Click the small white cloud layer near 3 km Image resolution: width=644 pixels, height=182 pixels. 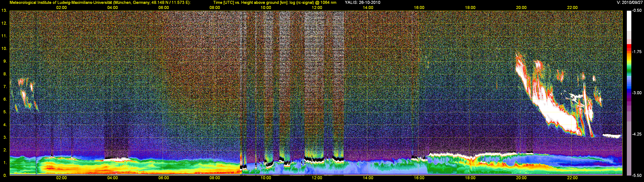612,136
